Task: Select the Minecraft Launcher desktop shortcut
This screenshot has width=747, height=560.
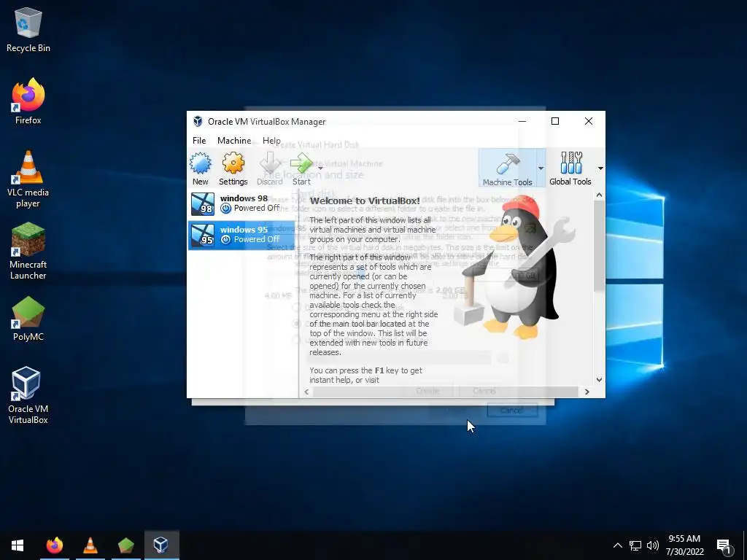Action: coord(28,251)
